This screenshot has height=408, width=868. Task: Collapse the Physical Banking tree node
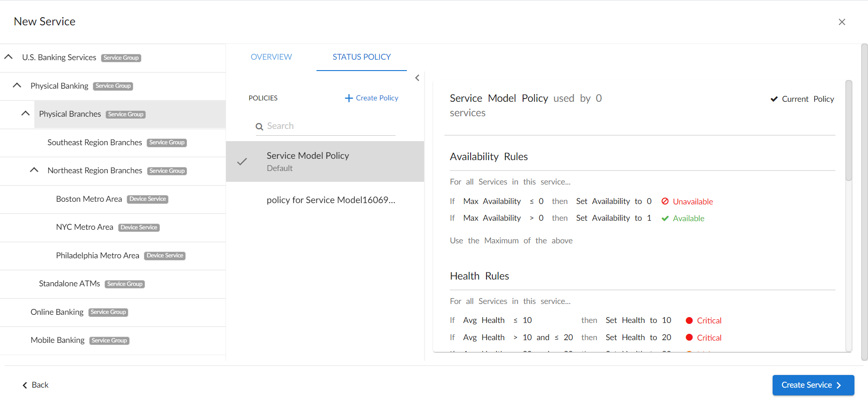tap(17, 85)
